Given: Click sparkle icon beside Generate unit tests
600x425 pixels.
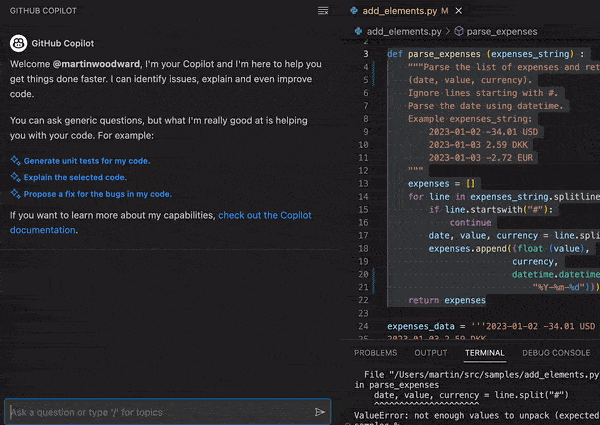Looking at the screenshot, I should pyautogui.click(x=15, y=160).
